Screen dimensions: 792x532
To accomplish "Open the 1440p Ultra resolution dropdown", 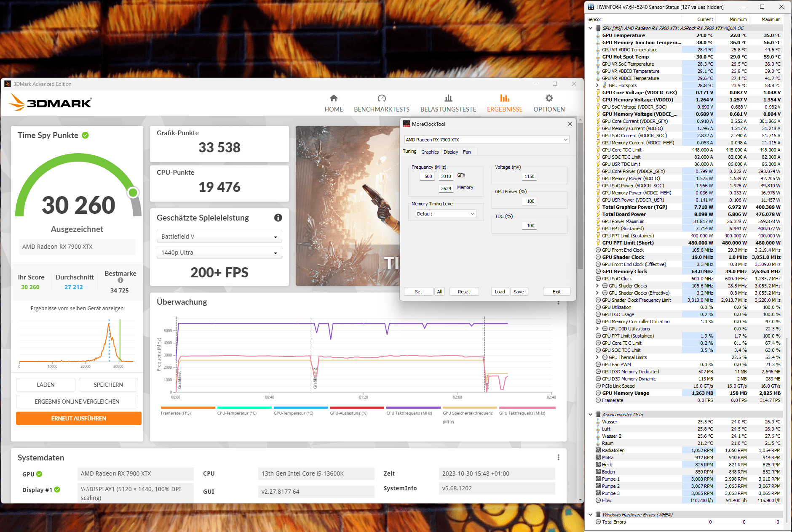I will [x=219, y=253].
